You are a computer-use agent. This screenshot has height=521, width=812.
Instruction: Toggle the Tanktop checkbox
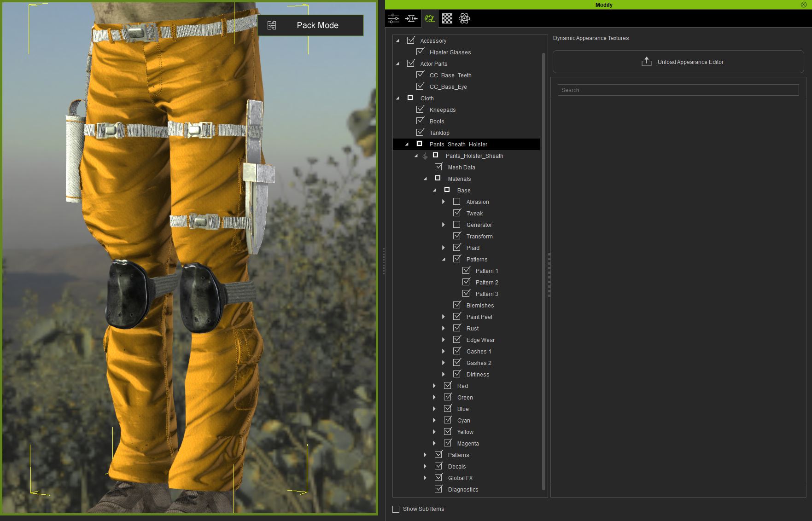(420, 133)
